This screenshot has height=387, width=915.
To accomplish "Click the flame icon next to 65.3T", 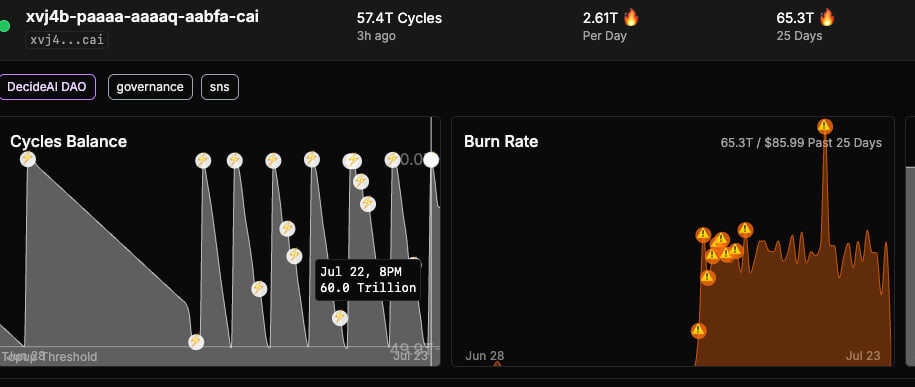I will [827, 18].
